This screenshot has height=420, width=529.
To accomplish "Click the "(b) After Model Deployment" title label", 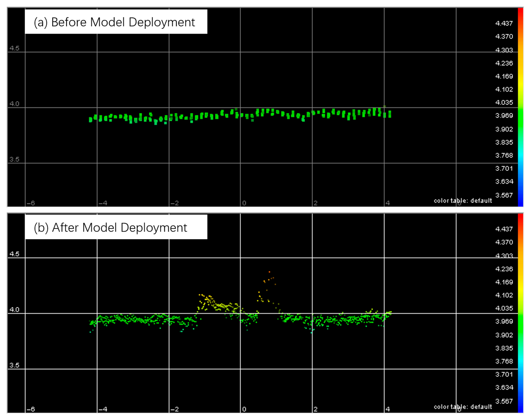I will click(110, 227).
